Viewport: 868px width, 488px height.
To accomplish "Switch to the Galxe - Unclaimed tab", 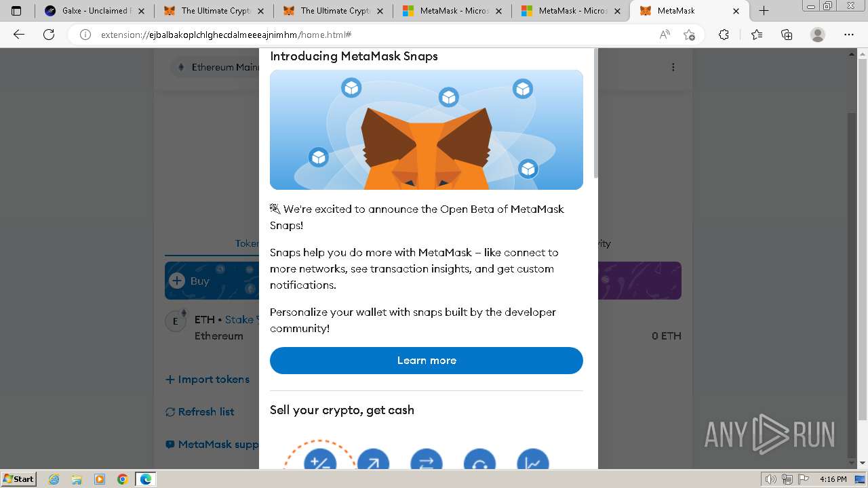I will point(94,11).
